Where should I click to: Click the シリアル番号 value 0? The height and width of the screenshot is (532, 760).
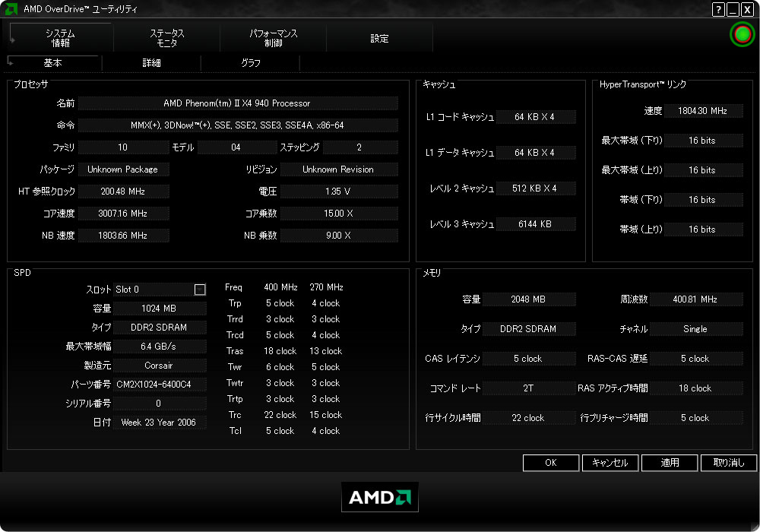[x=160, y=404]
